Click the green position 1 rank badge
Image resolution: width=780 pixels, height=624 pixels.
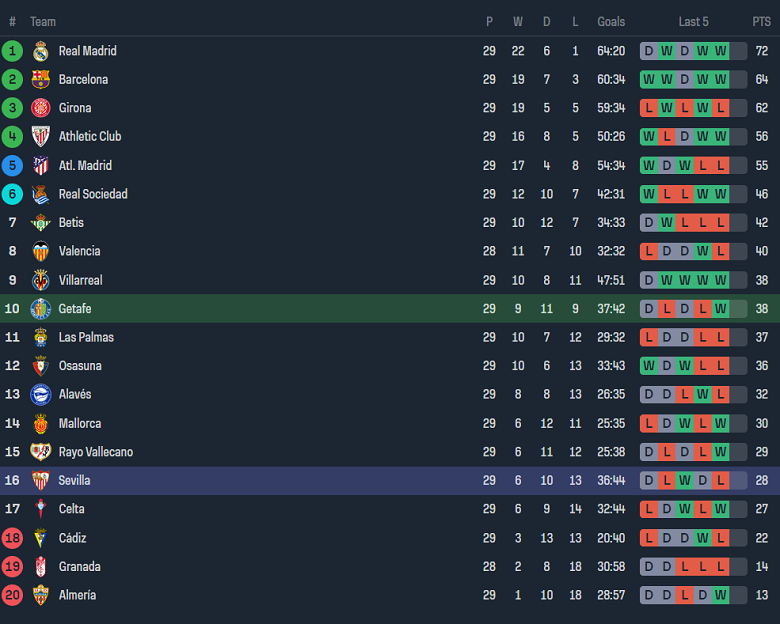point(12,51)
